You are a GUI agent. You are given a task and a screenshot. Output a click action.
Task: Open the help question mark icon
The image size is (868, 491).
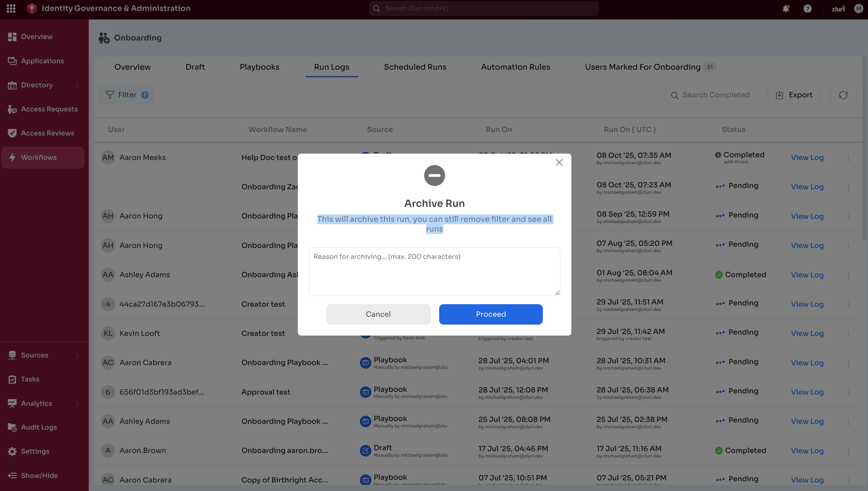[807, 9]
